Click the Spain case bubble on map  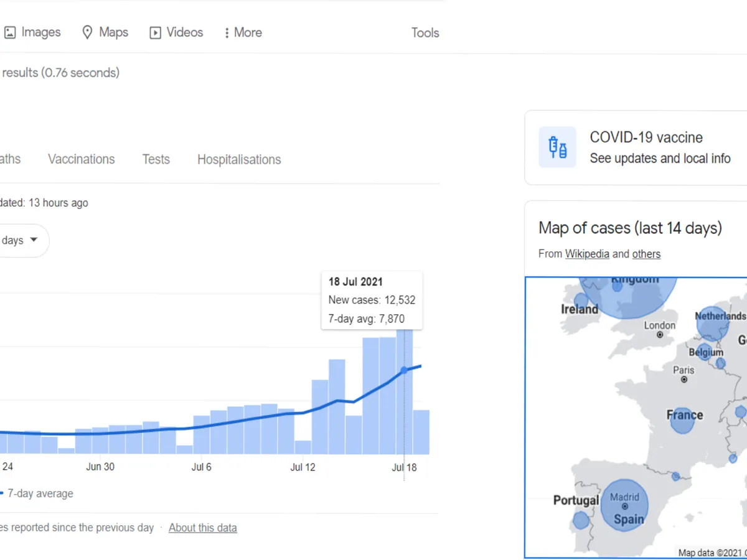point(624,504)
